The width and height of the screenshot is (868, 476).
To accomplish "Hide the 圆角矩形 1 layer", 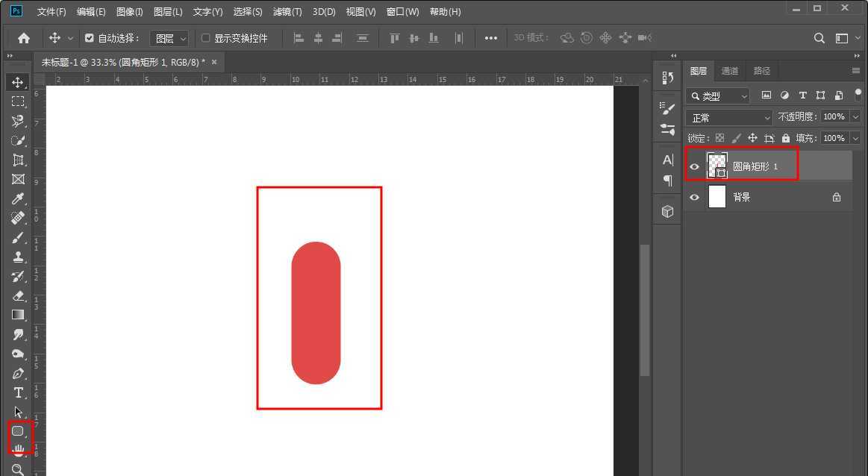I will tap(695, 166).
